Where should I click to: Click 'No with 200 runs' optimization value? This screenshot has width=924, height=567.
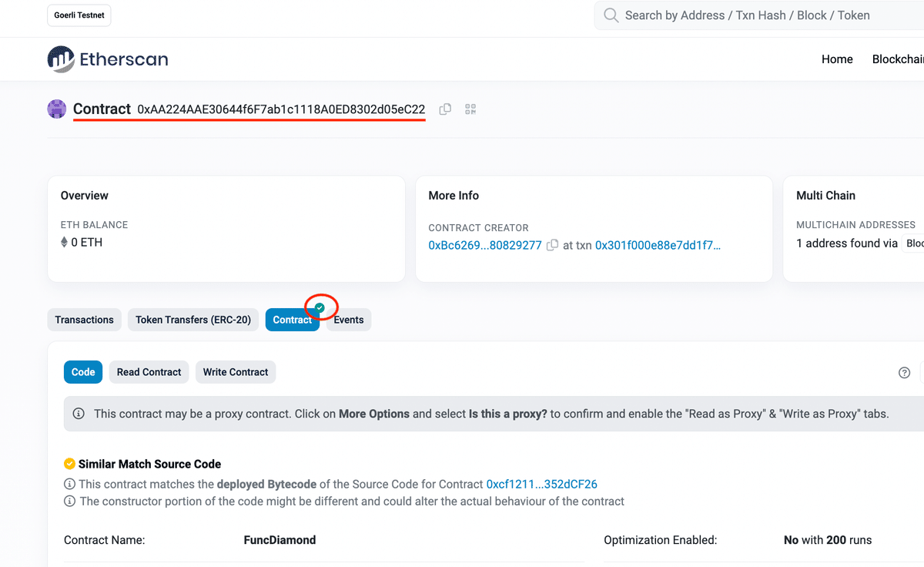[x=828, y=540]
